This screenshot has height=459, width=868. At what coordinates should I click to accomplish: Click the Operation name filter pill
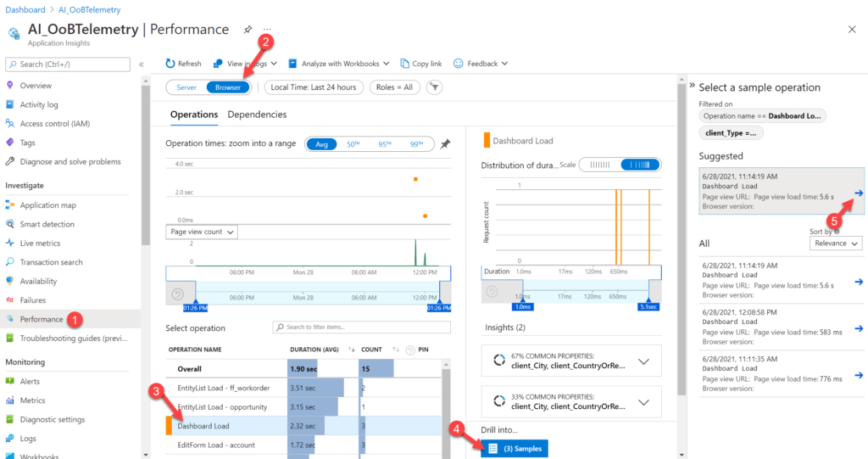pyautogui.click(x=762, y=116)
